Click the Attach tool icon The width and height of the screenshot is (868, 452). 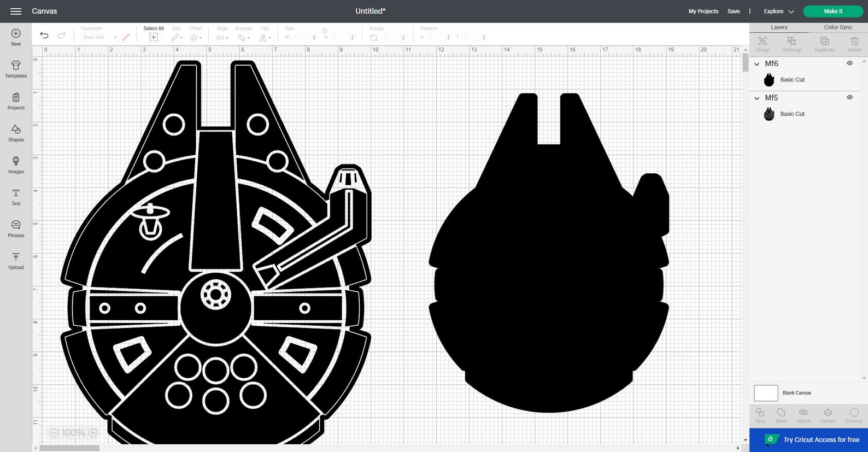804,412
